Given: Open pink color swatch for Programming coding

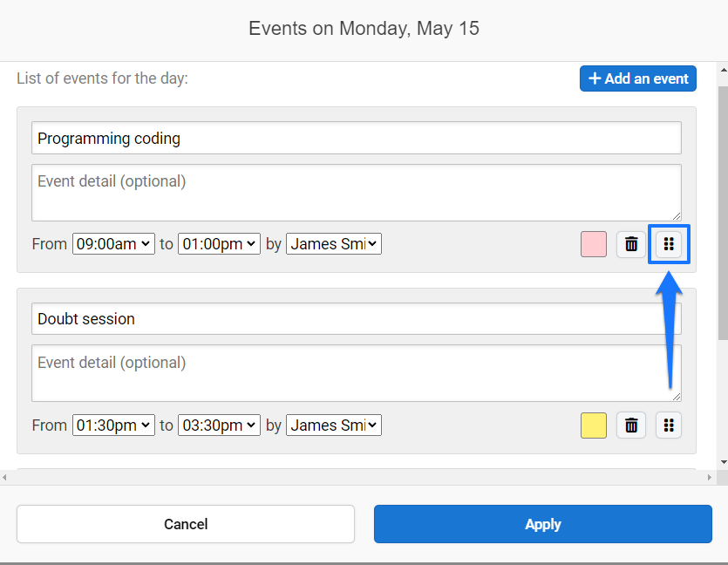Looking at the screenshot, I should point(594,244).
